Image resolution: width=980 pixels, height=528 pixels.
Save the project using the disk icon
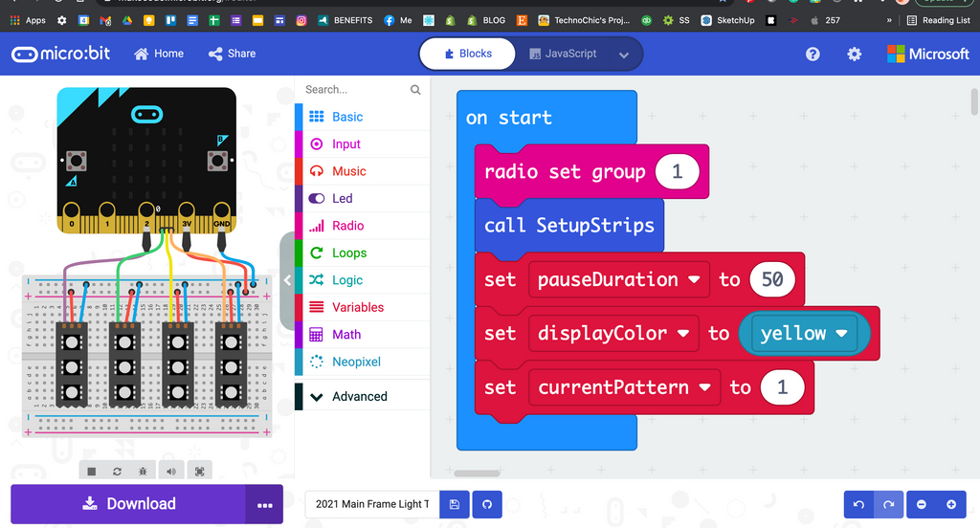(455, 504)
